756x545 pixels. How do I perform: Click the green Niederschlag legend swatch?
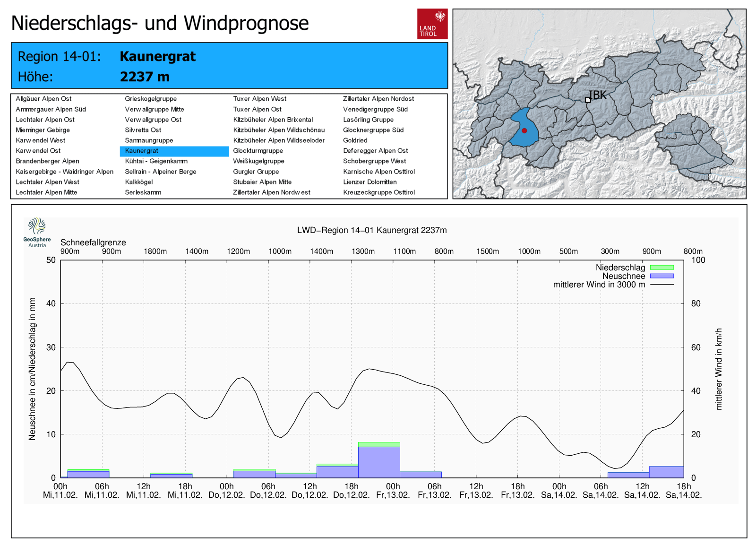[661, 268]
